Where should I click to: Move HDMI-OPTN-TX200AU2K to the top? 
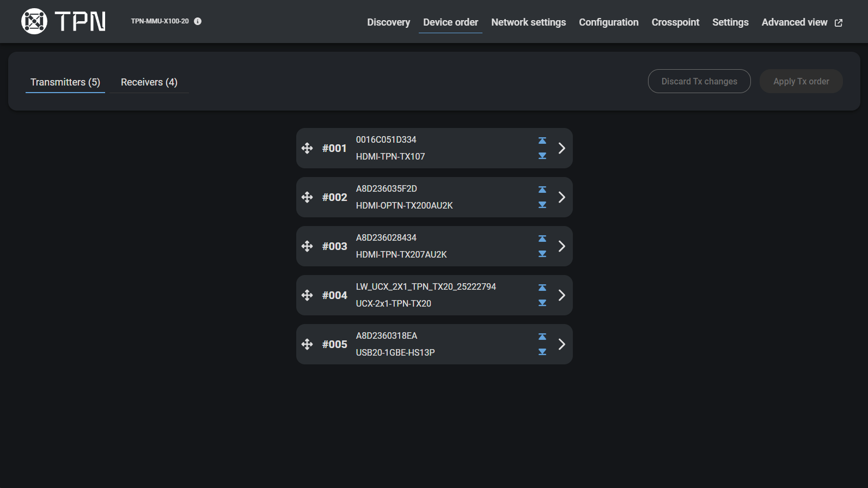(x=542, y=190)
